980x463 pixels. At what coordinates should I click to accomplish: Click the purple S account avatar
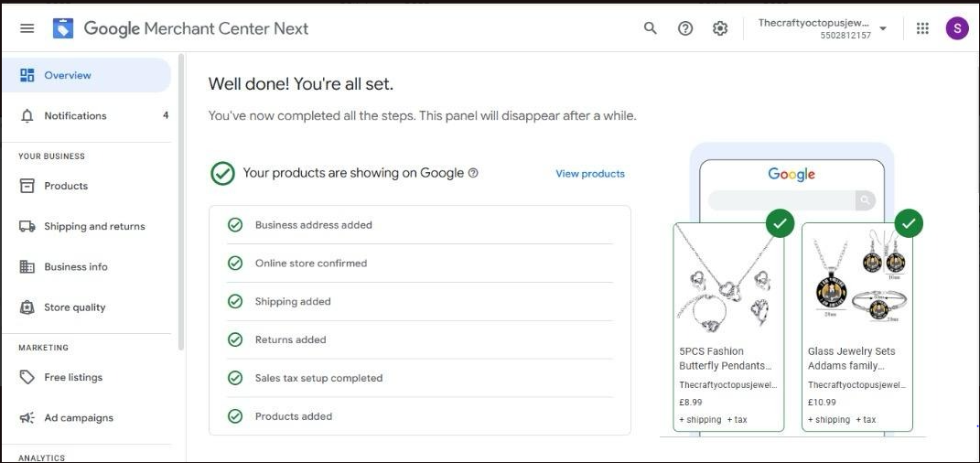tap(956, 28)
